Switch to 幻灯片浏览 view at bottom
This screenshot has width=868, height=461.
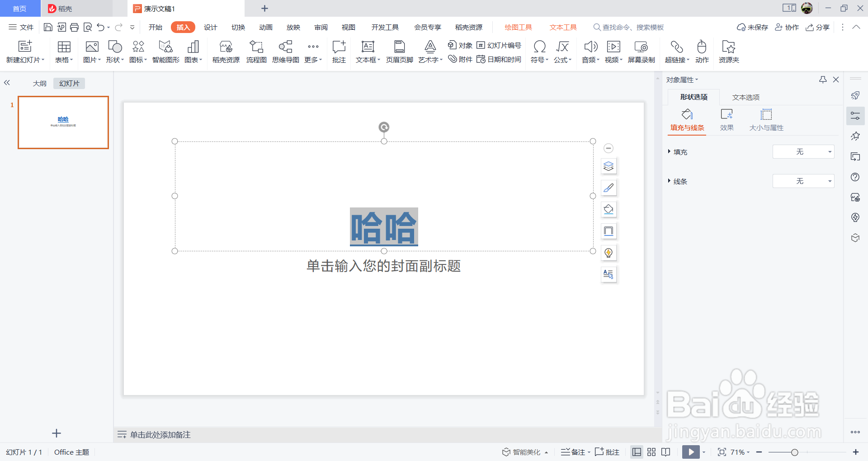651,452
